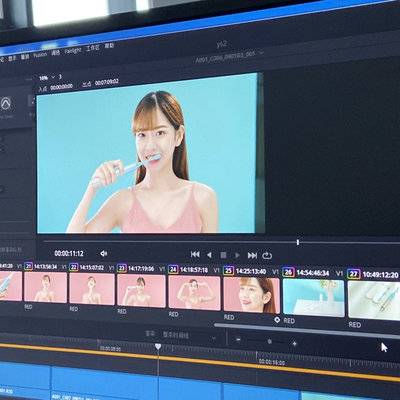Click the tracker icon below clip 26
The width and height of the screenshot is (400, 400).
coord(277,320)
